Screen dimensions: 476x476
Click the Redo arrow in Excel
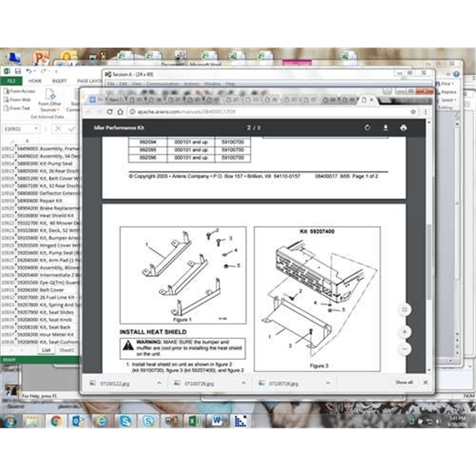pos(43,71)
